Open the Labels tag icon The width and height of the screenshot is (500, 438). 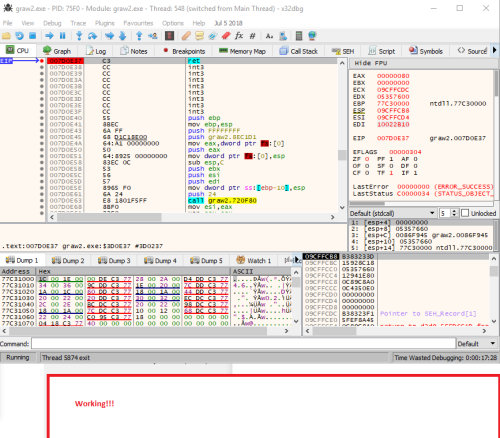(213, 36)
